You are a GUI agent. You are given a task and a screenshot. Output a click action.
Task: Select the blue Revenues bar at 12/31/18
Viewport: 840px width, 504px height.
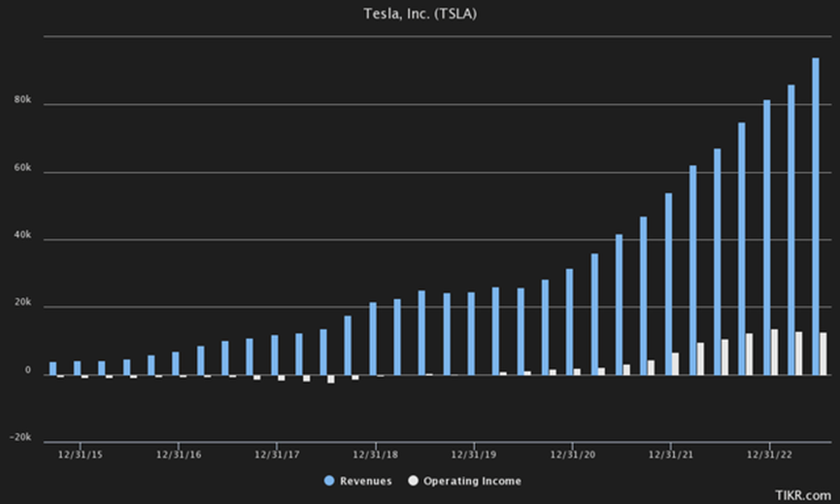click(x=373, y=339)
